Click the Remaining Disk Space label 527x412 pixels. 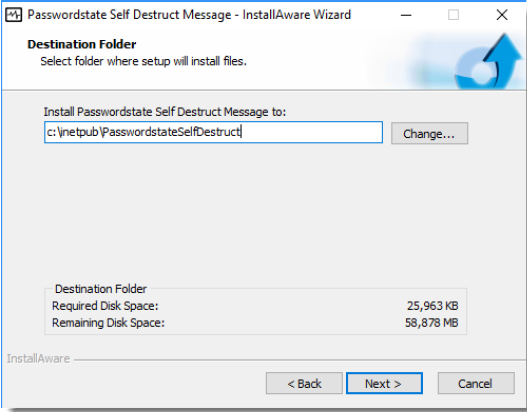click(108, 323)
